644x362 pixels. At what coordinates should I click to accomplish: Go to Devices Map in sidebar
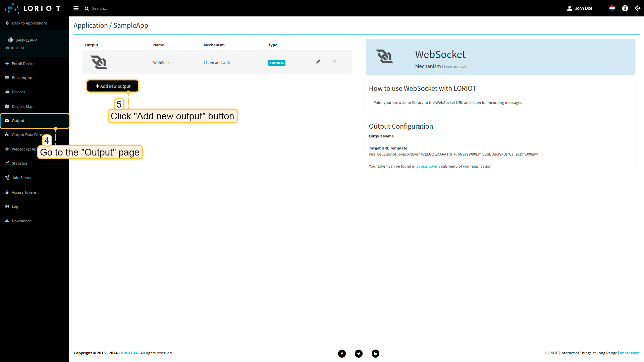pos(22,107)
